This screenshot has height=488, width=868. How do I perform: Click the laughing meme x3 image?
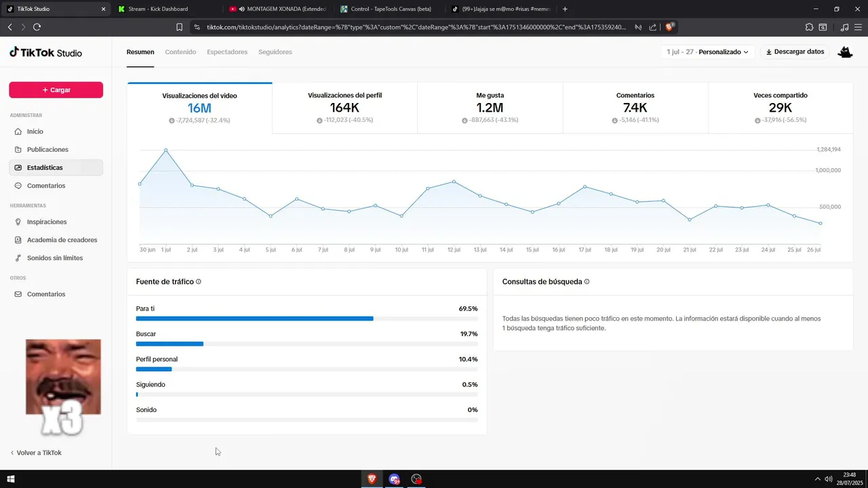tap(63, 386)
